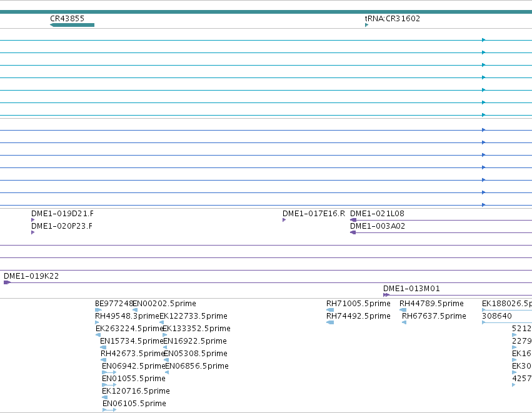This screenshot has height=413, width=532.
Task: Select the EN00202.5prime EST glyph
Action: pyautogui.click(x=135, y=309)
